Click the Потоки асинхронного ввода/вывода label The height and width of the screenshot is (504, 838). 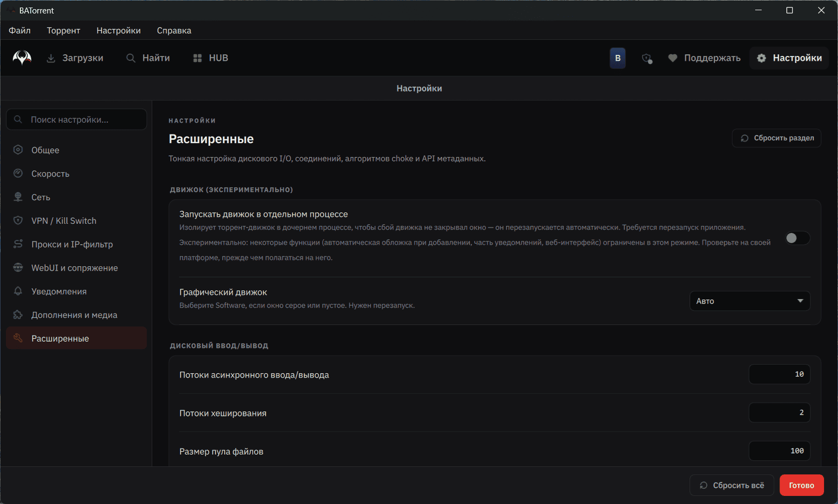coord(254,375)
